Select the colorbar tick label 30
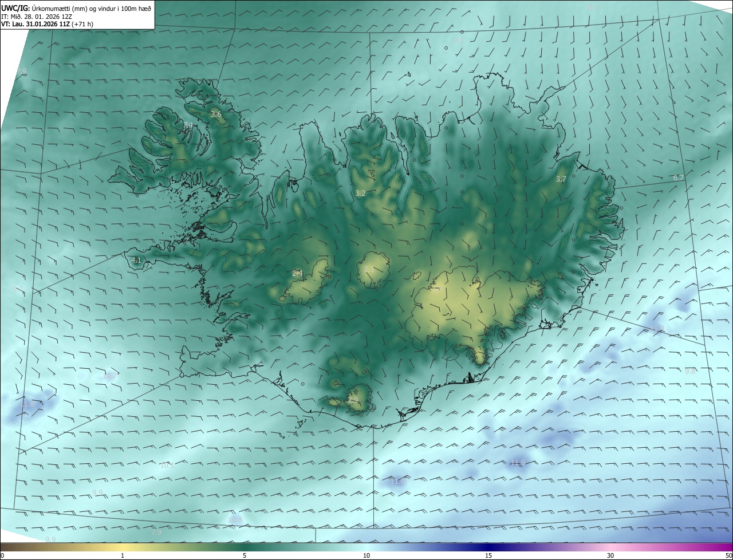Screen dimensions: 733x560 click(610, 555)
